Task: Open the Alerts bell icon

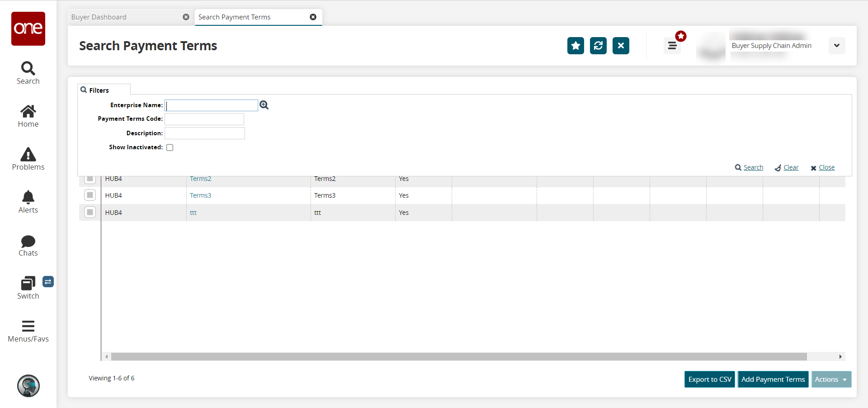Action: [x=28, y=202]
